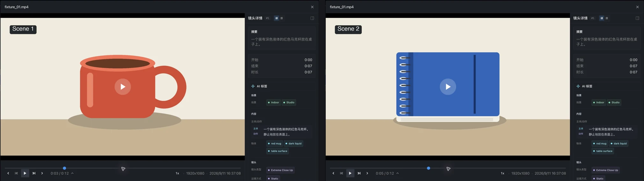Click the 摘要 summary text in Scene 1 window
The height and width of the screenshot is (181, 644).
tap(282, 42)
